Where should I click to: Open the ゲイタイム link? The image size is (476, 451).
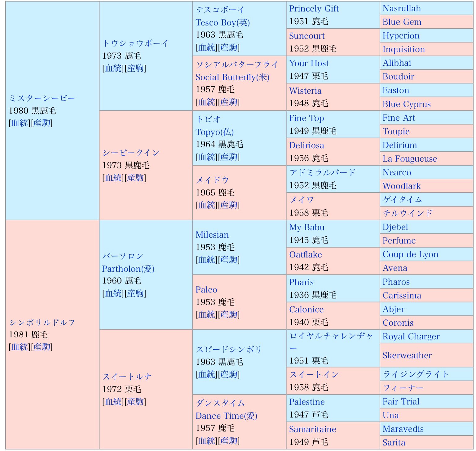pyautogui.click(x=402, y=200)
